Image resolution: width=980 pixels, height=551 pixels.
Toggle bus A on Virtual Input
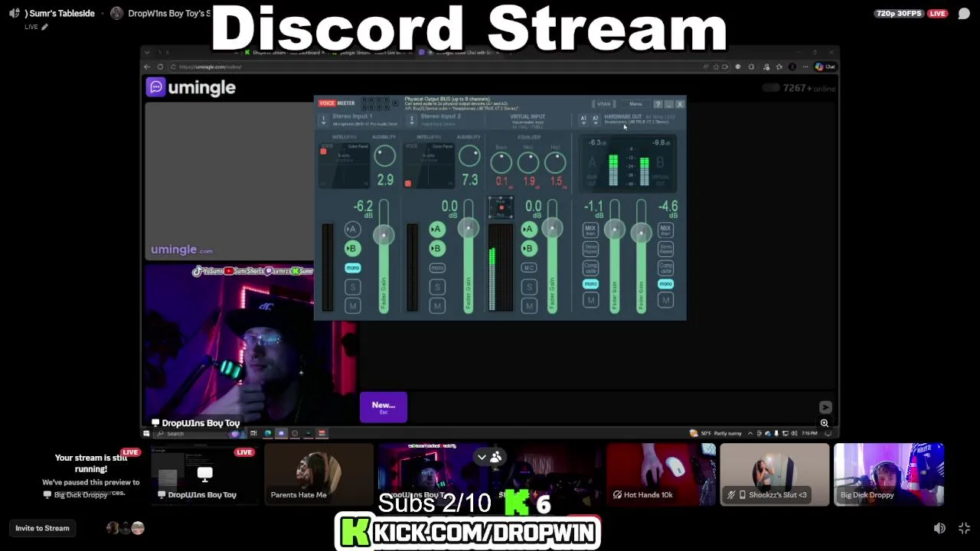[x=528, y=229]
